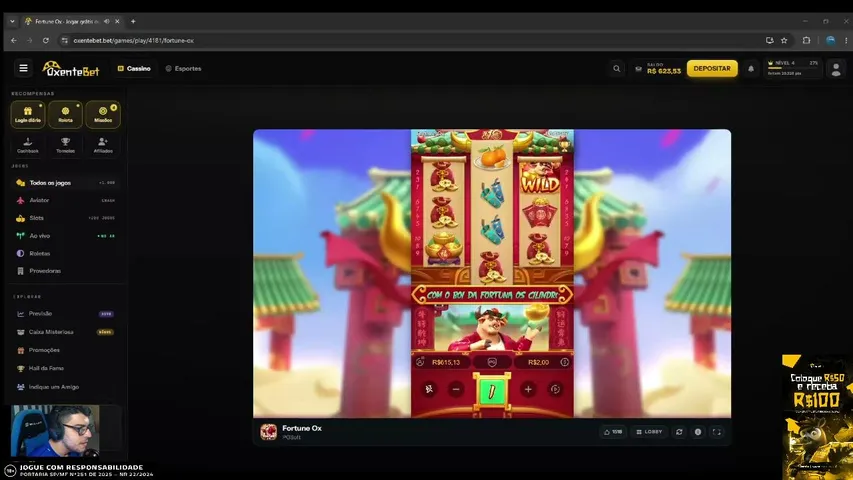Click the Fortune Ox title text

tap(302, 428)
